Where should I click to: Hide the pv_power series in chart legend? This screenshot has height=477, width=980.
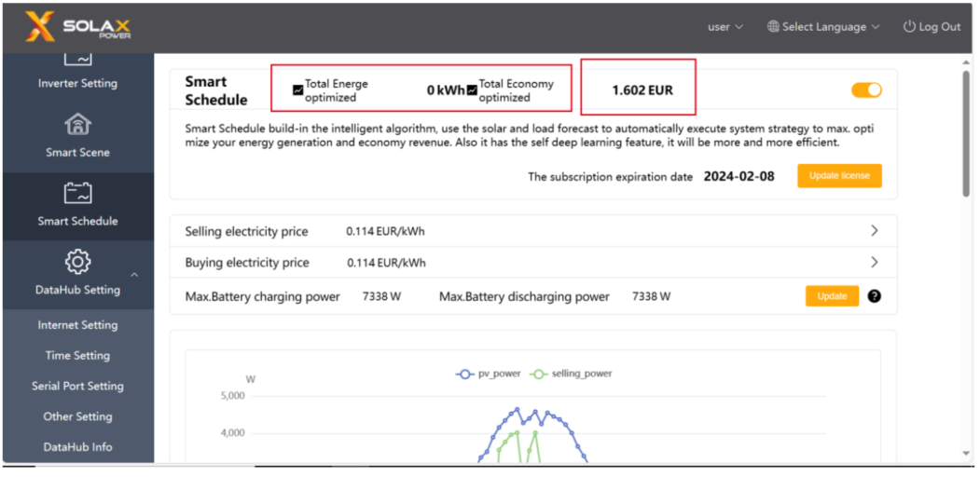click(x=487, y=374)
